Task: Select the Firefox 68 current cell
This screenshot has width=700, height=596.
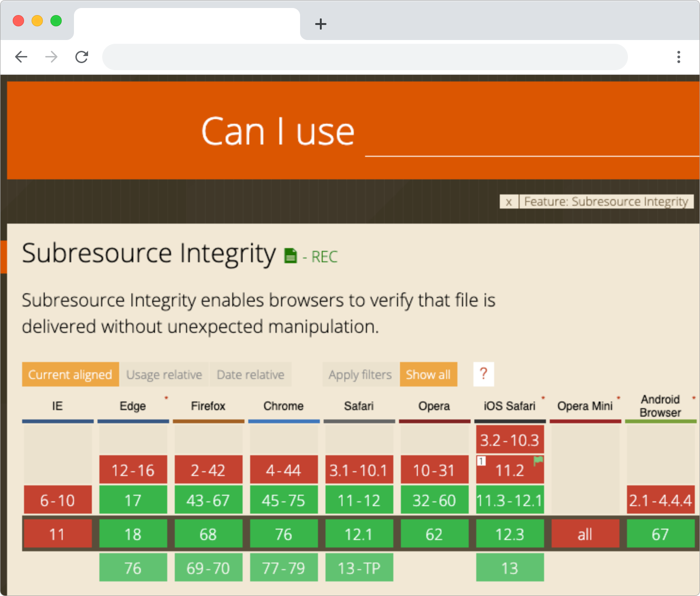Action: click(208, 534)
